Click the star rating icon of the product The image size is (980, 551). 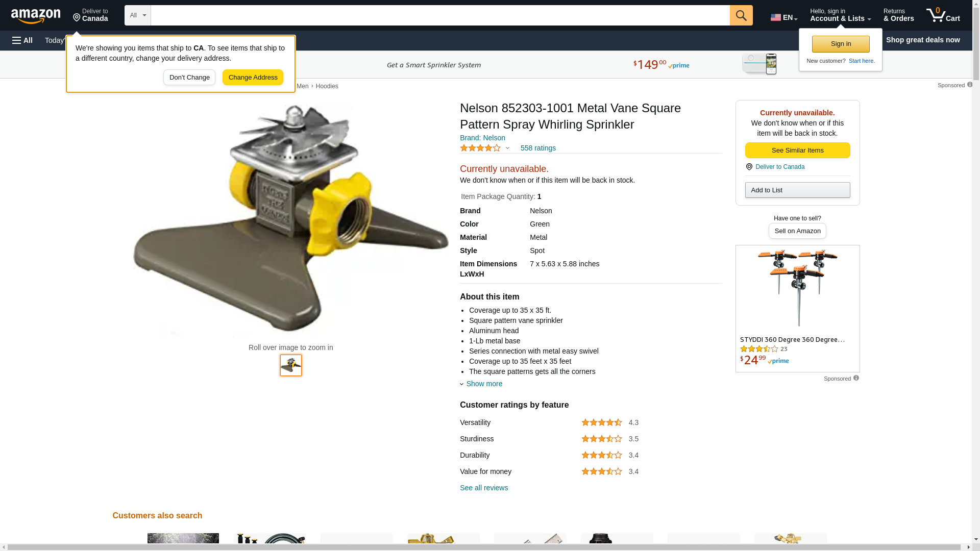[480, 148]
